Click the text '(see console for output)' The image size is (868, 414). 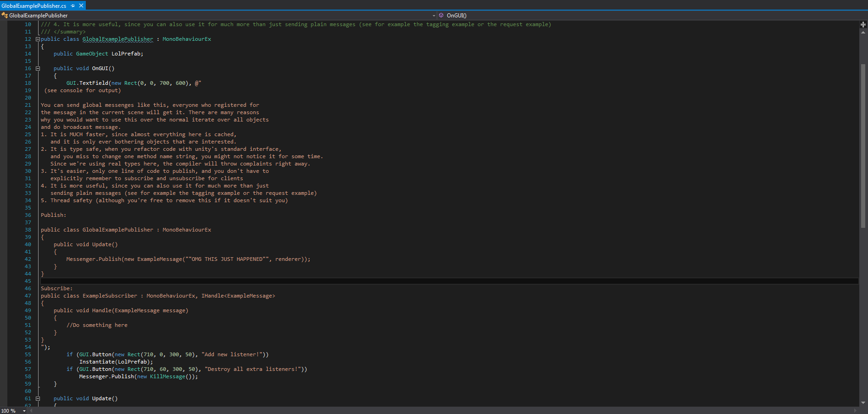[x=83, y=90]
